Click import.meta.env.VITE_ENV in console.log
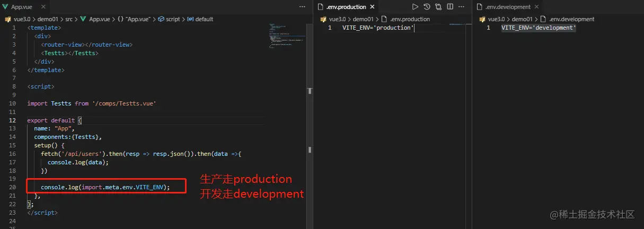Viewport: 644px width, 229px height. click(123, 188)
